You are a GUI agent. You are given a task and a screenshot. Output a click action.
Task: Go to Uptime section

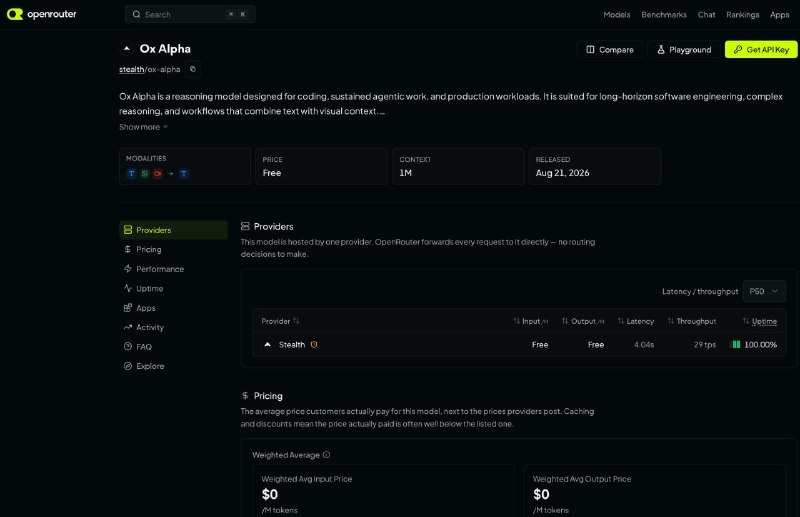tap(173, 288)
